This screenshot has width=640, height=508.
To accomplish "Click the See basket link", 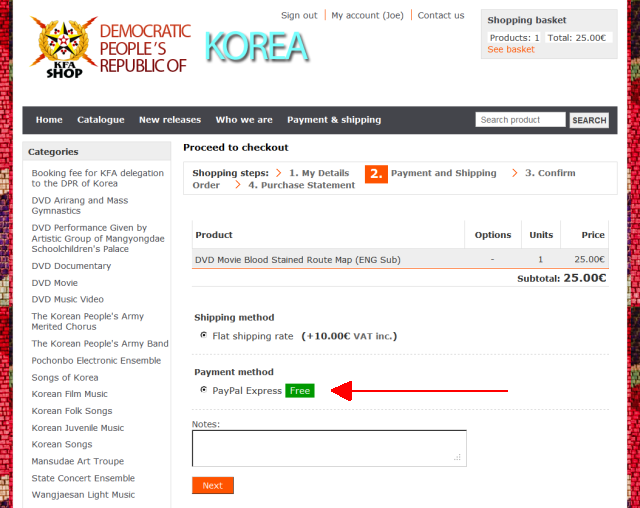I will (x=511, y=49).
